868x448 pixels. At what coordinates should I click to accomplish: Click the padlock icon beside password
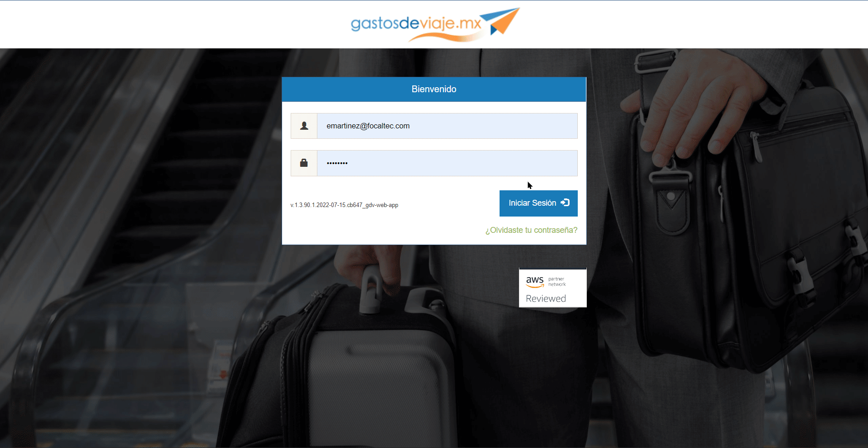point(304,163)
